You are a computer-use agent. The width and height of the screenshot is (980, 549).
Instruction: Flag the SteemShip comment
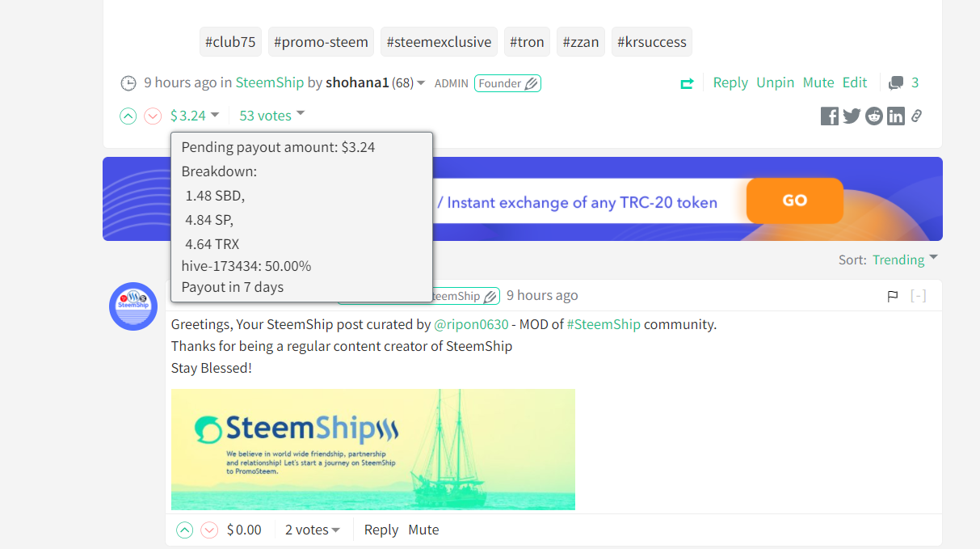tap(893, 296)
